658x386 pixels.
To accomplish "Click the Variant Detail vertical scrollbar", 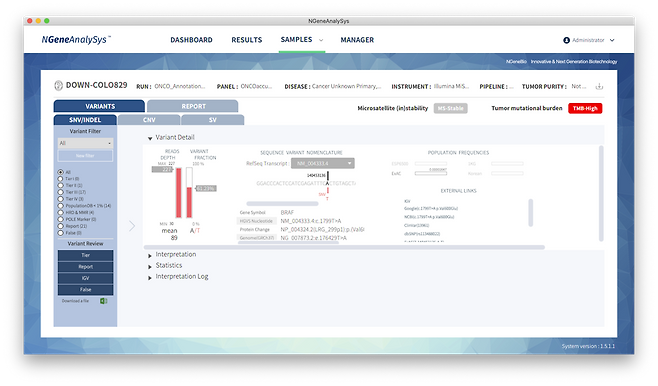I will pyautogui.click(x=601, y=193).
